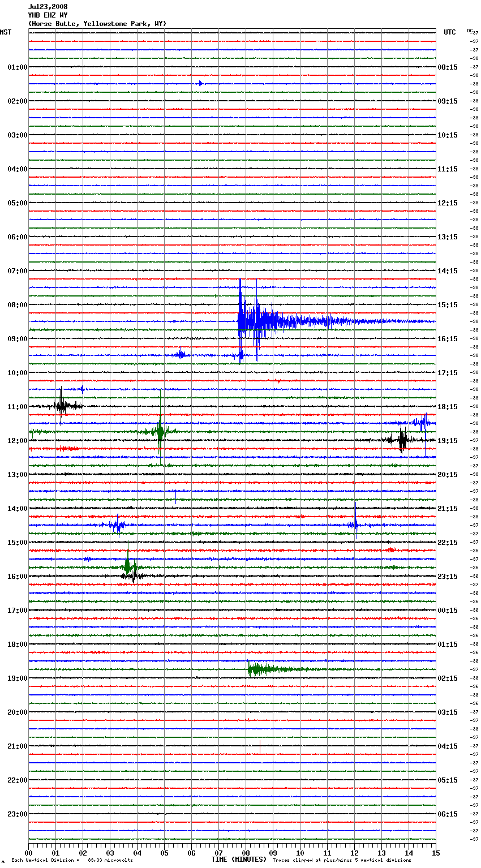Click the 15:15 UTC time label
The height and width of the screenshot is (868, 481).
[x=448, y=305]
